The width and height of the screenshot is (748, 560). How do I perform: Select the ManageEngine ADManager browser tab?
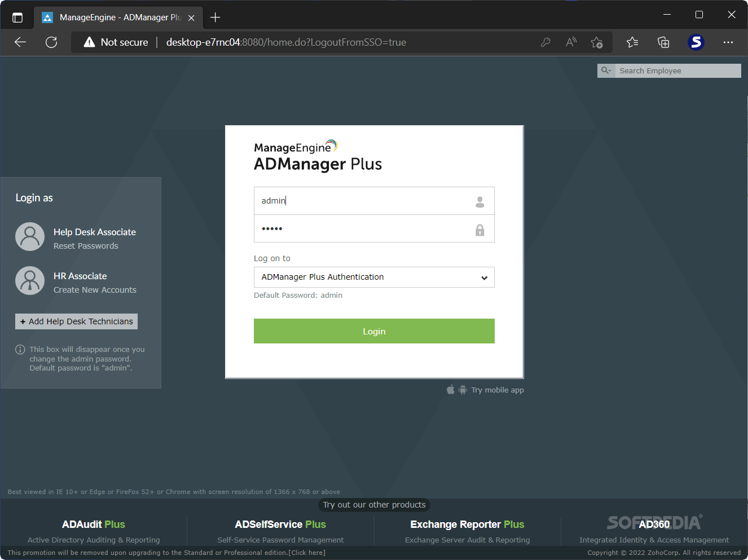pos(120,17)
